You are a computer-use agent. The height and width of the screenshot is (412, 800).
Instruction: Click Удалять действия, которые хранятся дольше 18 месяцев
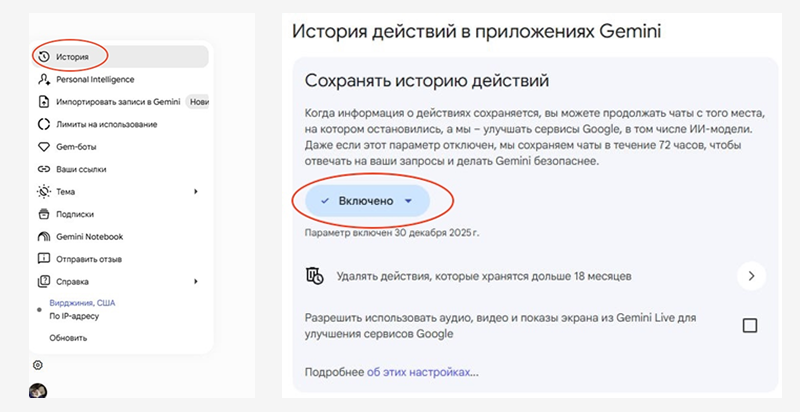[484, 276]
